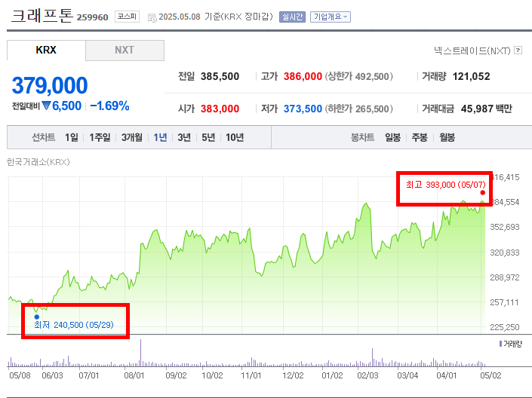Click the volume value 121,052
Viewport: 532px width, 398px height.
(472, 76)
